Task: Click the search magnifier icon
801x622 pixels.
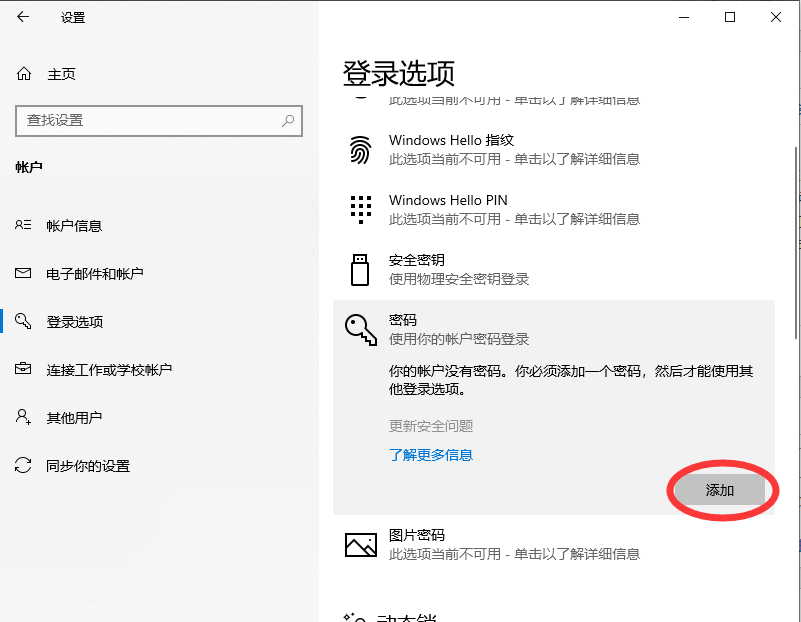Action: coord(288,121)
